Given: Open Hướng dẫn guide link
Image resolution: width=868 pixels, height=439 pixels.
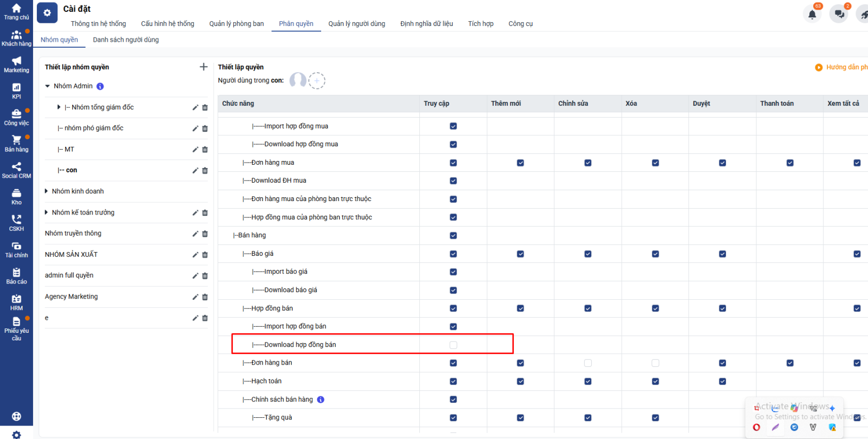Looking at the screenshot, I should (841, 67).
